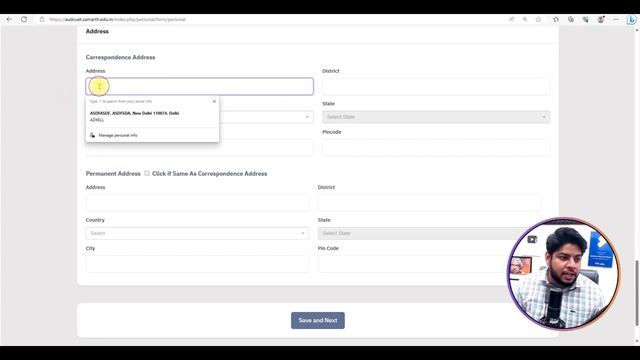The height and width of the screenshot is (360, 640).
Task: Close the autofill suggestion popup
Action: click(214, 101)
